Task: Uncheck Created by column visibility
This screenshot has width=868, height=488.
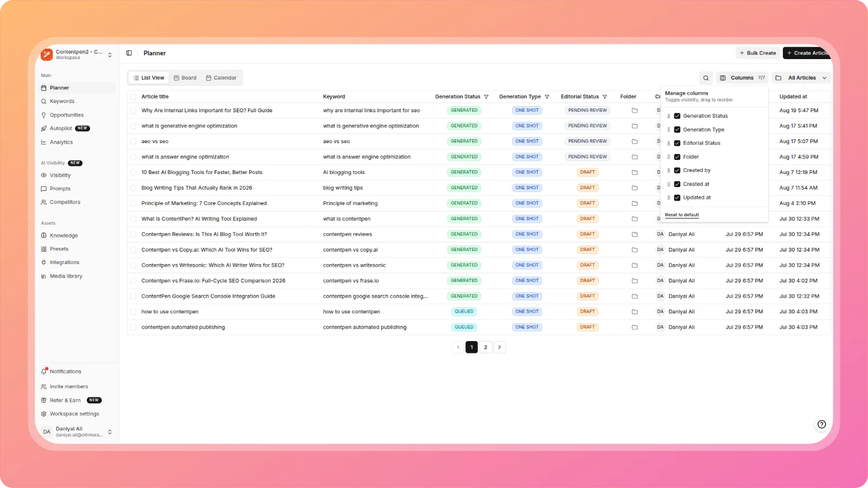Action: click(677, 171)
